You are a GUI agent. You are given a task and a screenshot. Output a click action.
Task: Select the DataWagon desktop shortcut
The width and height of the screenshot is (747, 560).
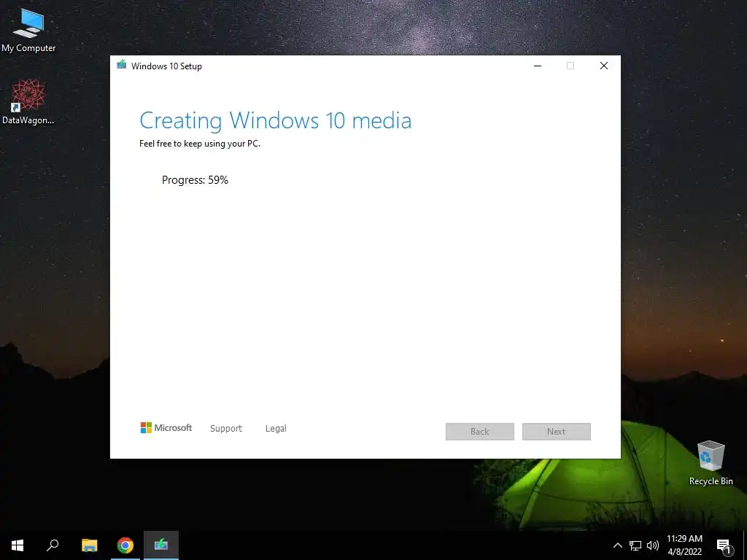click(x=28, y=101)
